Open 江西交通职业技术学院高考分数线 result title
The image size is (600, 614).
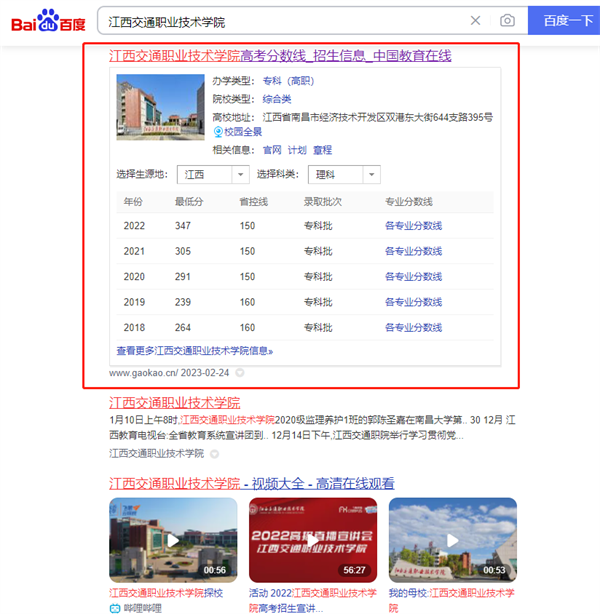[280, 56]
